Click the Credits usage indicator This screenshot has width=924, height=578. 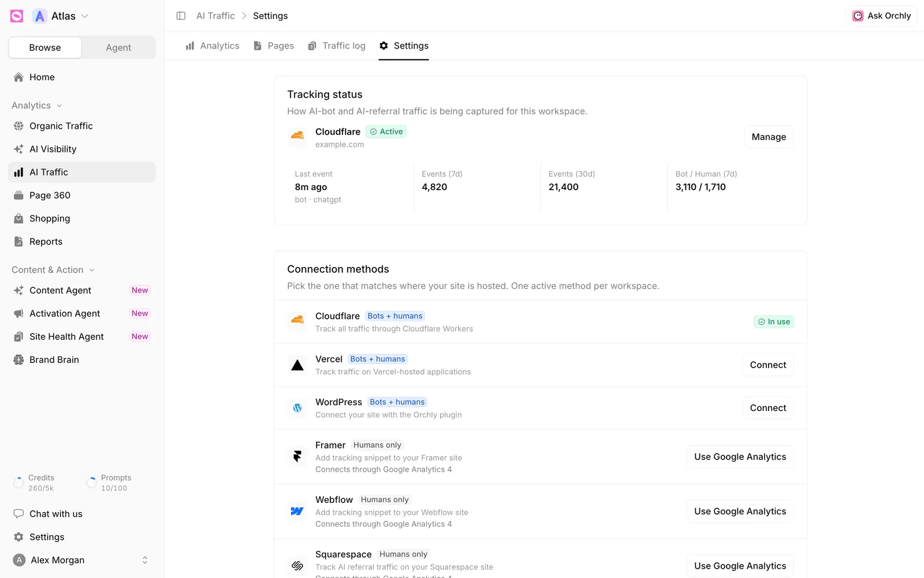tap(34, 483)
